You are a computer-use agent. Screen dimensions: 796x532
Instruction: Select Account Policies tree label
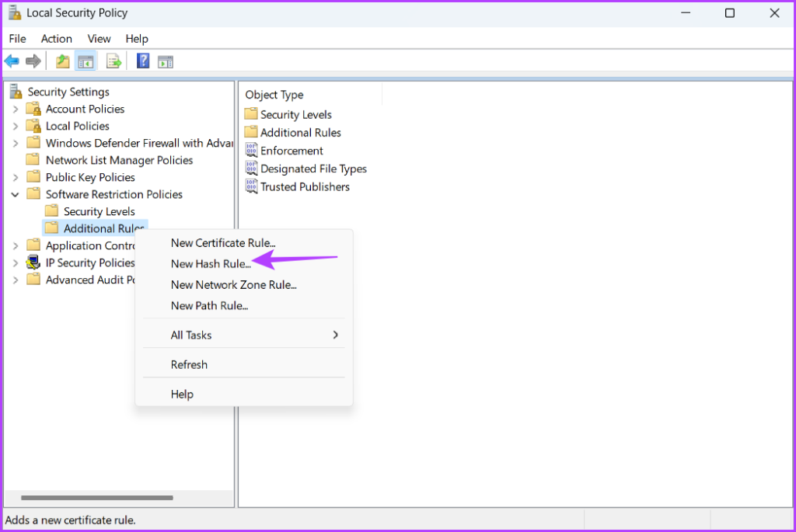(x=85, y=109)
